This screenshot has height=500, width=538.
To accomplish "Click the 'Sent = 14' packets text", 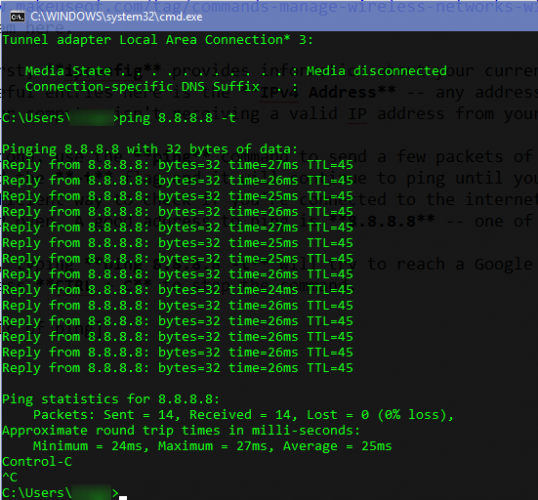I will point(139,415).
